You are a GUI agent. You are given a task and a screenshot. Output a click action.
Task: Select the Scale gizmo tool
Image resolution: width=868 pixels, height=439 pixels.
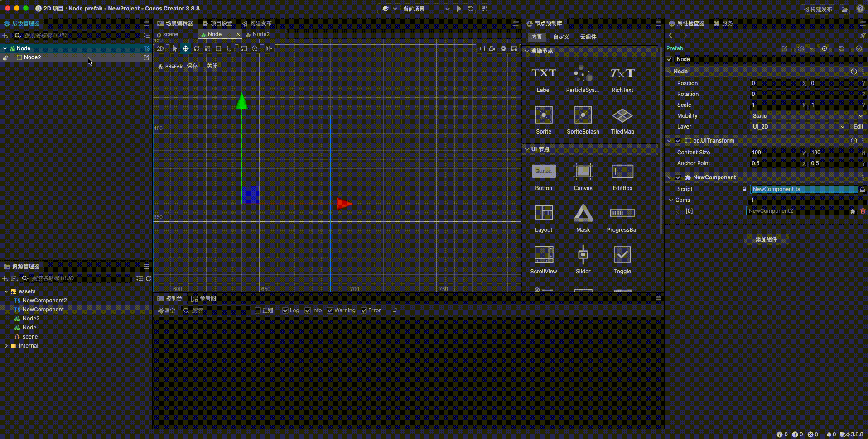point(207,48)
